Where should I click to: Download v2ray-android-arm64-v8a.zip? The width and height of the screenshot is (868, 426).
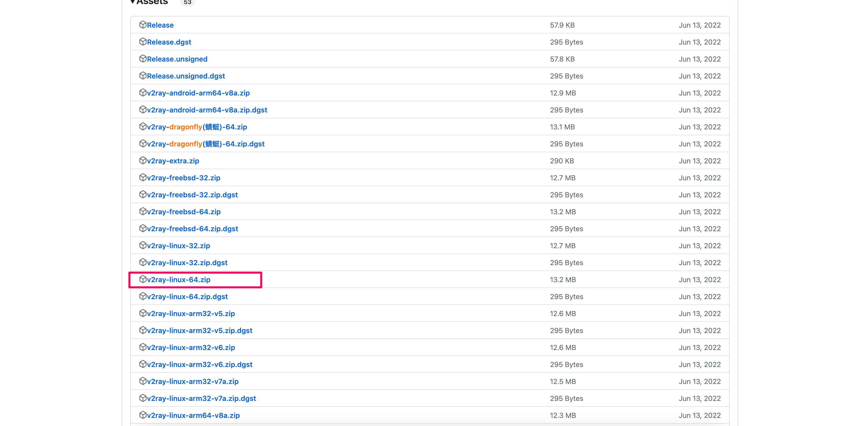coord(198,93)
